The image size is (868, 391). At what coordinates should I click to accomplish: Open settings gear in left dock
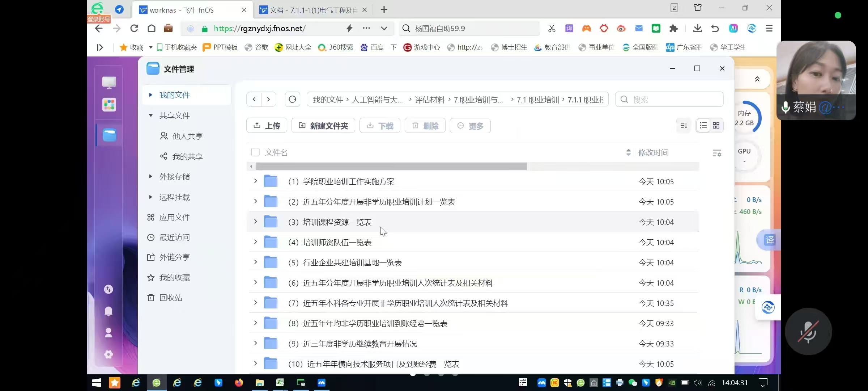coord(109,354)
